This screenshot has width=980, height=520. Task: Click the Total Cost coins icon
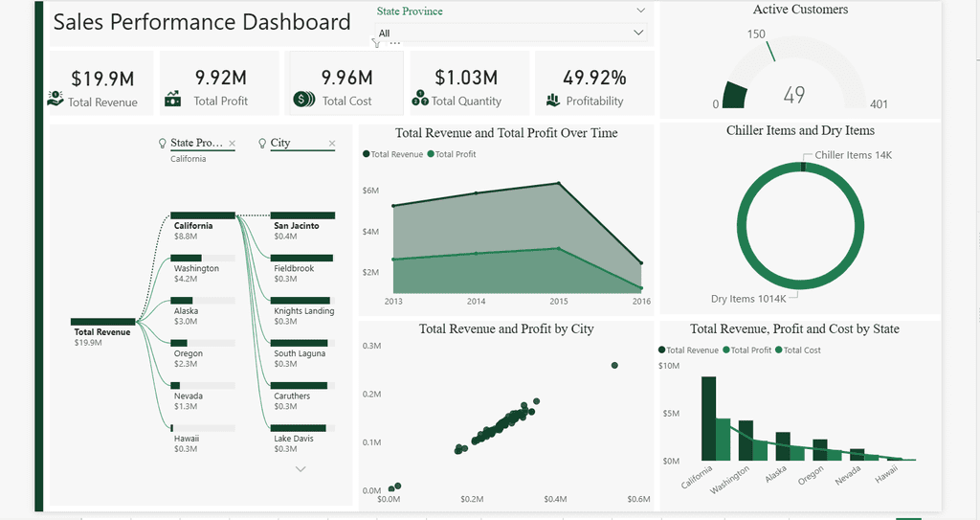point(303,99)
